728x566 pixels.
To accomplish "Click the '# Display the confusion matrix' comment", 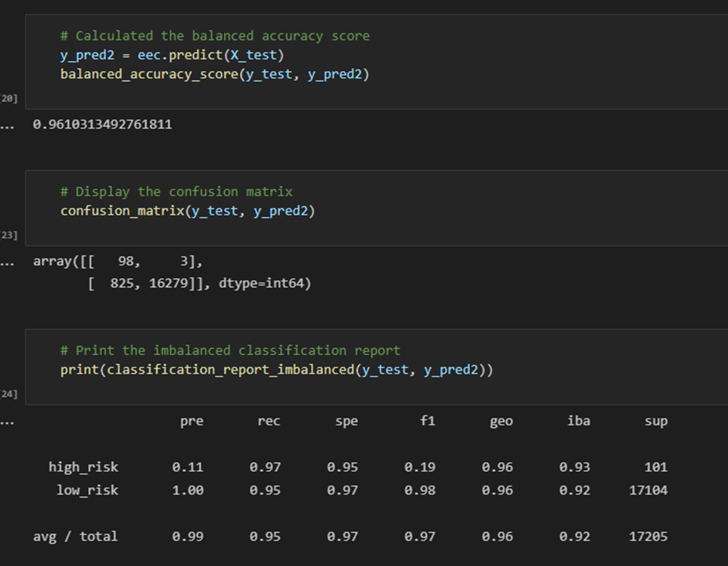I will [176, 191].
